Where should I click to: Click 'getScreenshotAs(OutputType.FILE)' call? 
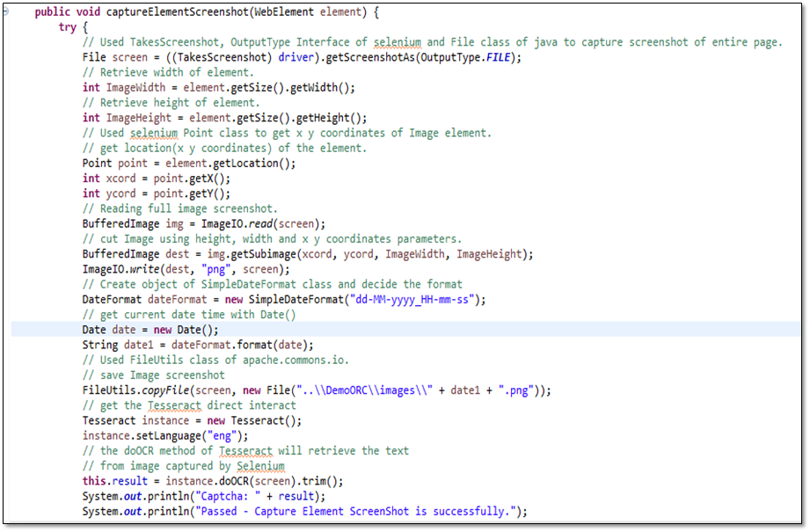pos(420,57)
